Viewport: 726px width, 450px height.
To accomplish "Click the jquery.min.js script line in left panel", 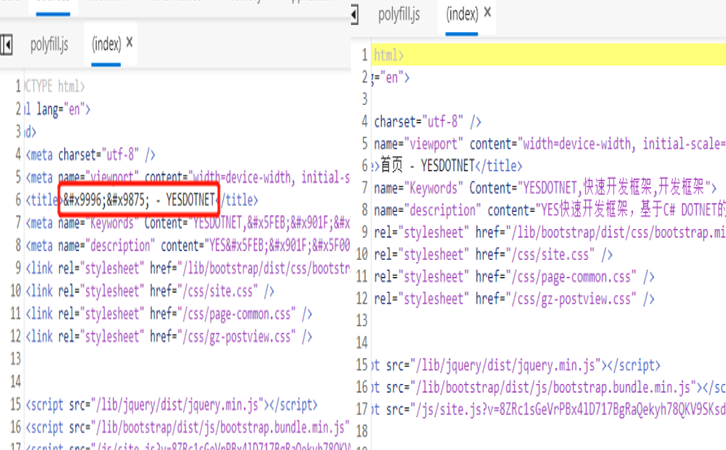I will coord(172,405).
